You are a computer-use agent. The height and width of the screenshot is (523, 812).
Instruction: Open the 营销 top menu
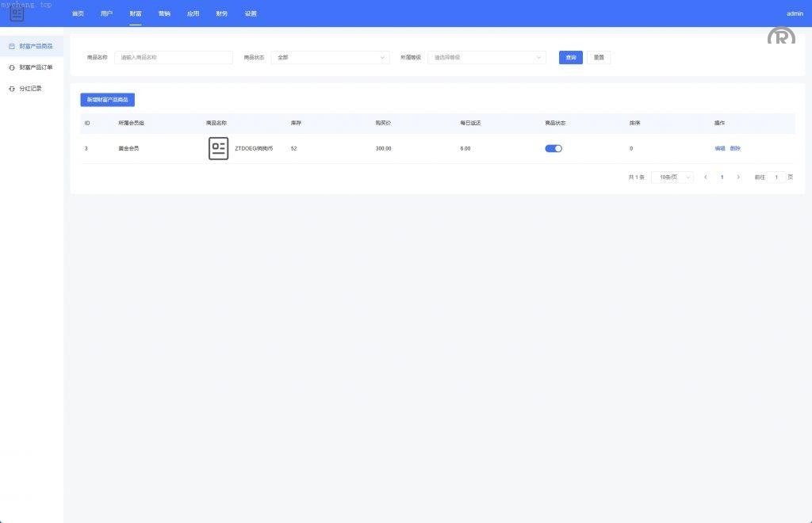[164, 13]
